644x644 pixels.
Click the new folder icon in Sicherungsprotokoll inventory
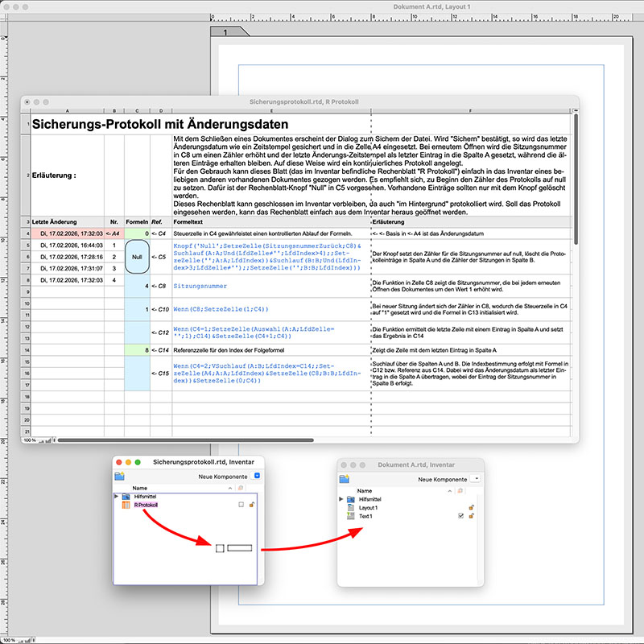pos(120,477)
